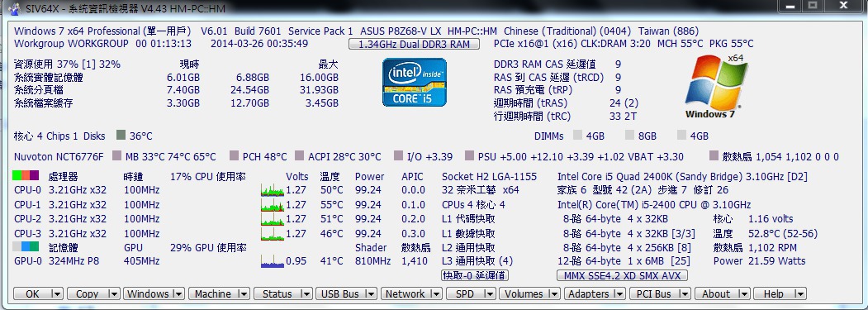Click the PCH 48°C indicator square
This screenshot has width=868, height=310.
pos(235,156)
